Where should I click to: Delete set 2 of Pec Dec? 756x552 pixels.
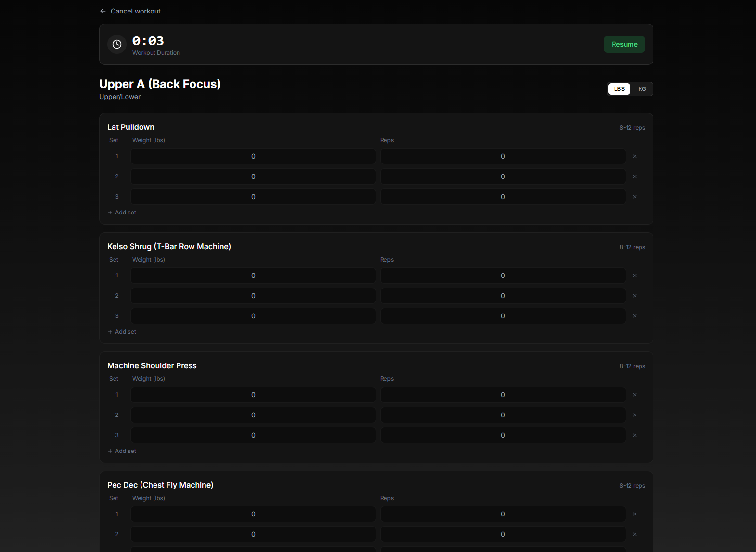click(x=635, y=534)
